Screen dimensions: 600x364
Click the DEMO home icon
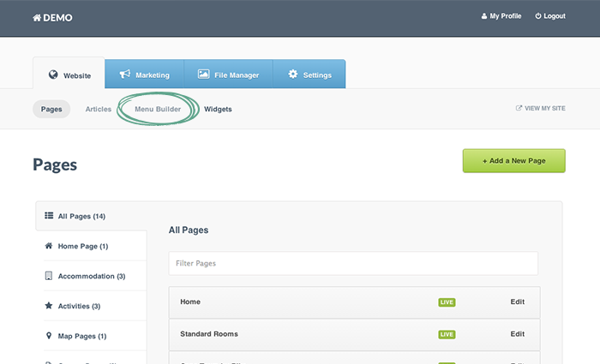[x=37, y=17]
